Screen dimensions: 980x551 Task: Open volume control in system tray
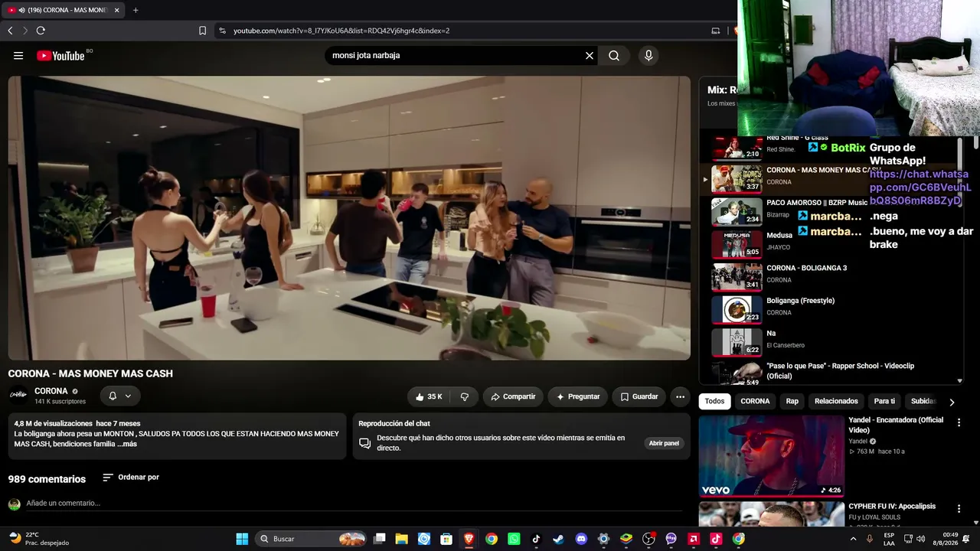click(921, 539)
